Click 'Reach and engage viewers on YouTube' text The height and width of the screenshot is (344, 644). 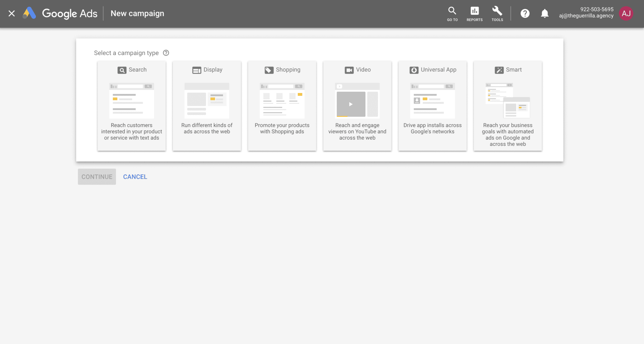click(x=357, y=131)
